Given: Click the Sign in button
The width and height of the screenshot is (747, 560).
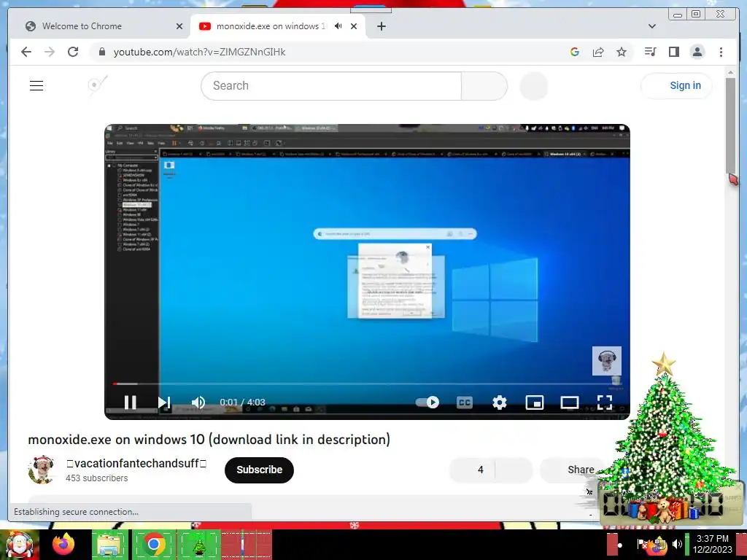Looking at the screenshot, I should click(676, 86).
